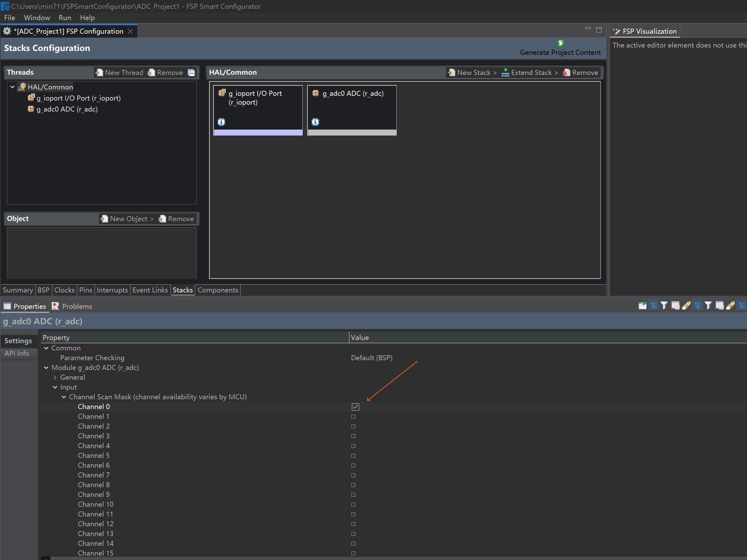The height and width of the screenshot is (560, 747).
Task: Collapse the Module g_adc0 ADC property group
Action: 46,367
